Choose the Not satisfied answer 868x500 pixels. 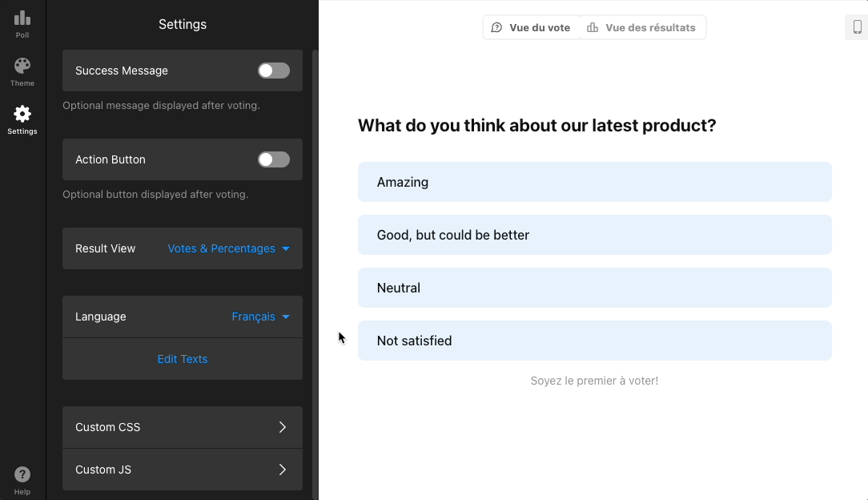[594, 341]
